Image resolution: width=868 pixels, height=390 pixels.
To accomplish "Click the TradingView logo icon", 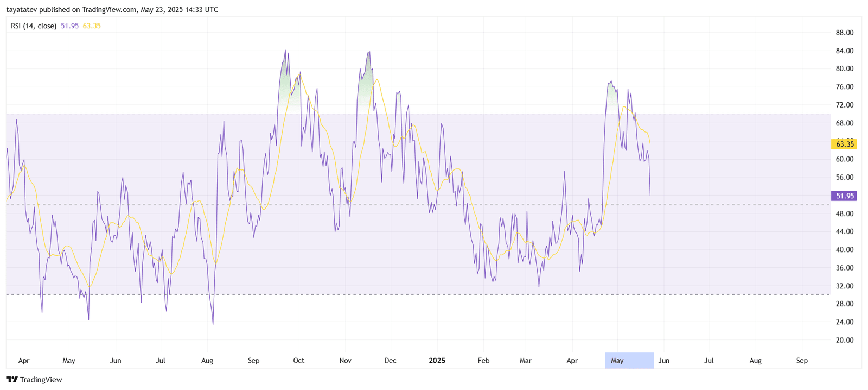I will click(x=12, y=380).
